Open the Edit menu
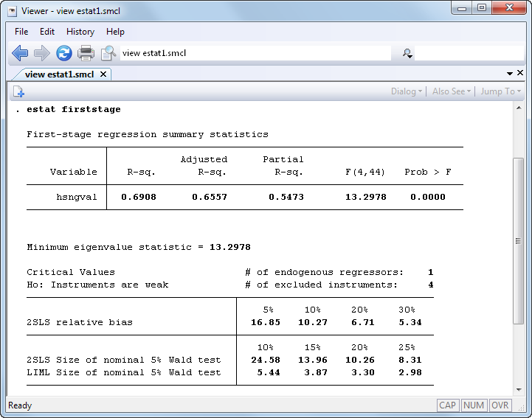 click(x=47, y=32)
